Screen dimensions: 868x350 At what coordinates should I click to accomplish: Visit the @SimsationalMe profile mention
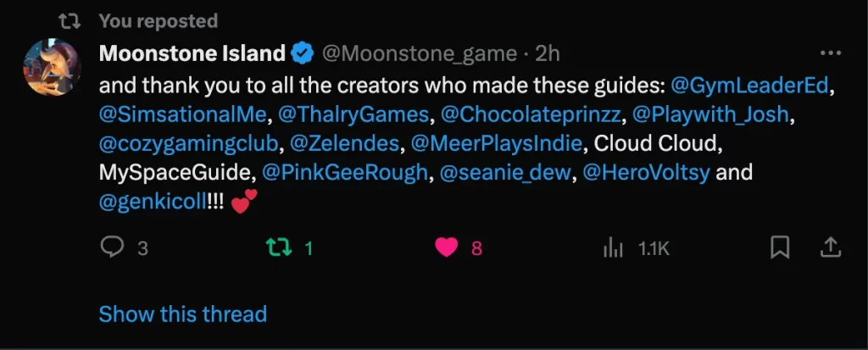183,114
